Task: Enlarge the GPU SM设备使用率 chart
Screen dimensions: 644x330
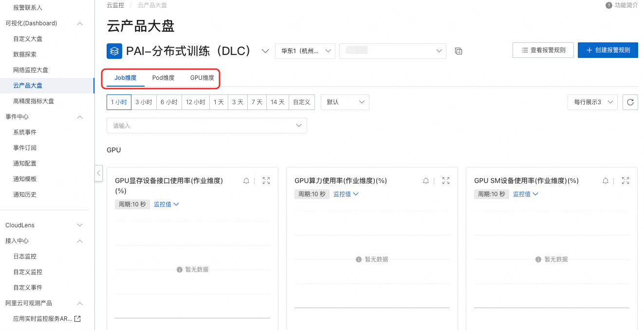Action: pyautogui.click(x=626, y=181)
